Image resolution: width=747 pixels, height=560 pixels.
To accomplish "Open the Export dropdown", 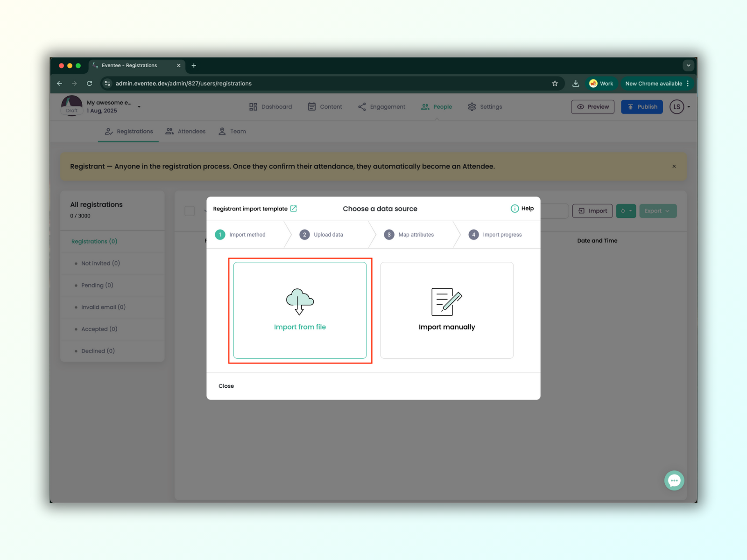I will point(658,211).
